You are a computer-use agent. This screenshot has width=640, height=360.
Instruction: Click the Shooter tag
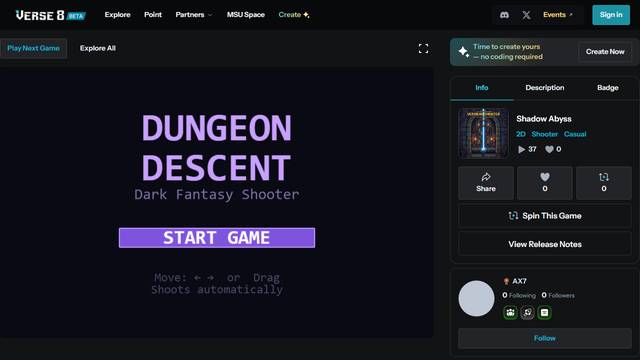pos(544,134)
